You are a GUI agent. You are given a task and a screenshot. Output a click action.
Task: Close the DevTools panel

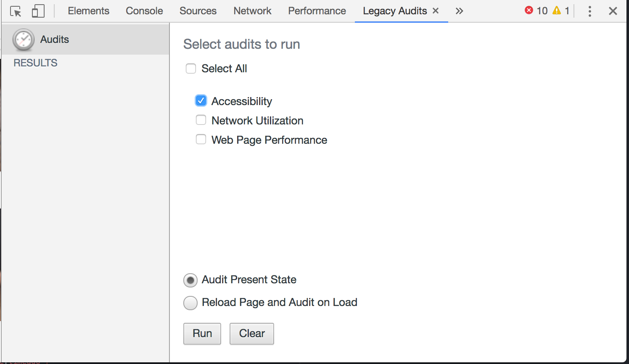pyautogui.click(x=613, y=11)
